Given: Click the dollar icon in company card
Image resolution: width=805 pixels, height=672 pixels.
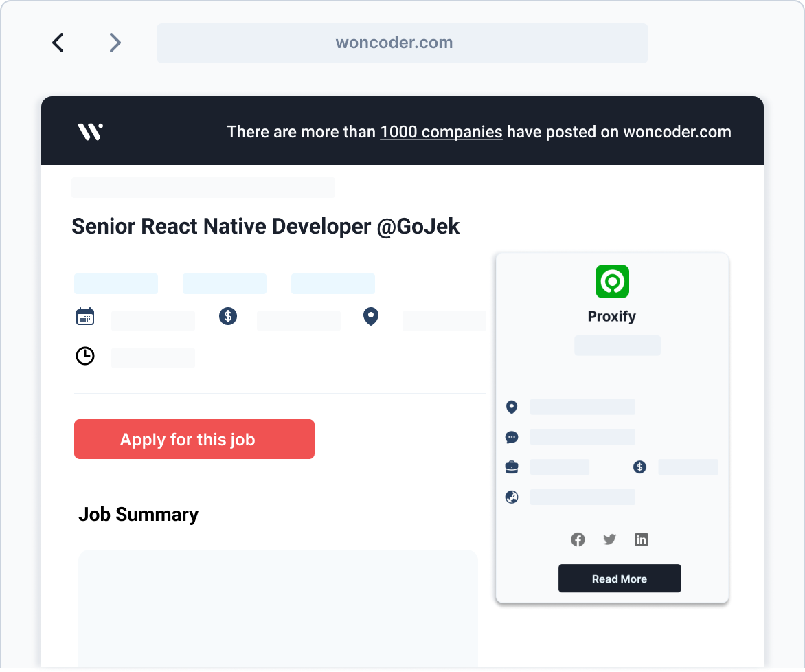Looking at the screenshot, I should pos(639,467).
